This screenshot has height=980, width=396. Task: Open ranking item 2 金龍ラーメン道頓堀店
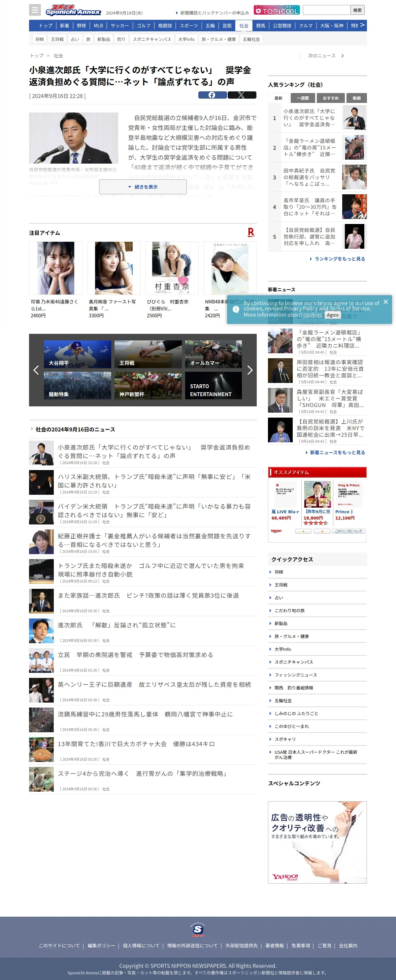click(x=317, y=147)
